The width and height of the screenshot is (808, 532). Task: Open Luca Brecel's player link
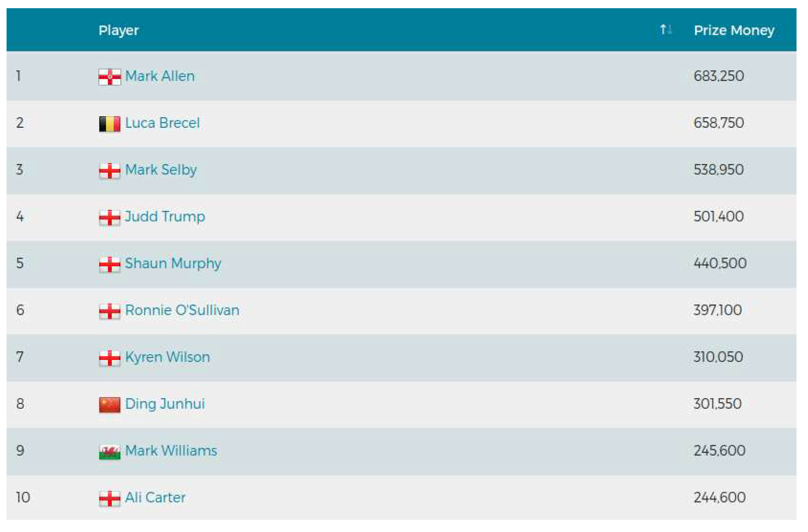(162, 123)
